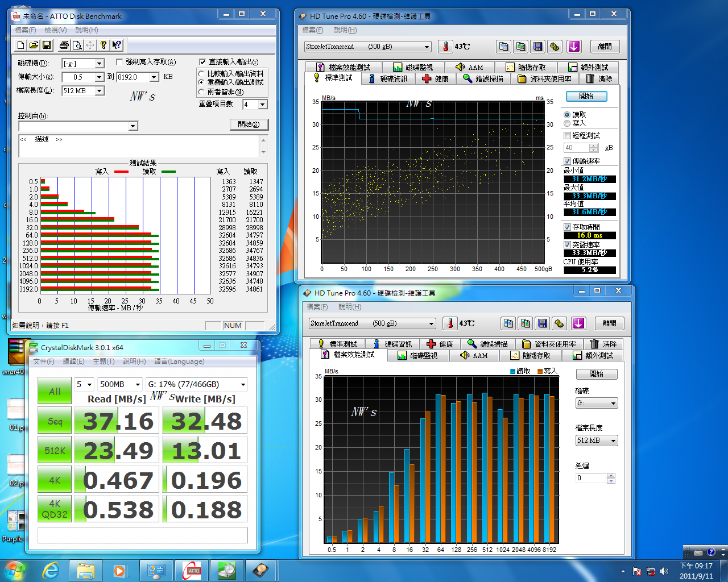Open the 檢視(V) menu in ATTO Disk Benchmark
The image size is (728, 582).
tap(56, 30)
